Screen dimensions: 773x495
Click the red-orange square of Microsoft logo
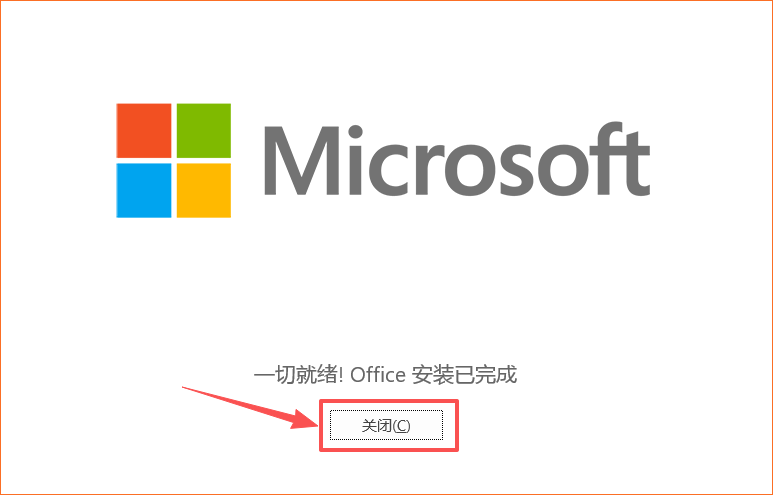[x=144, y=131]
